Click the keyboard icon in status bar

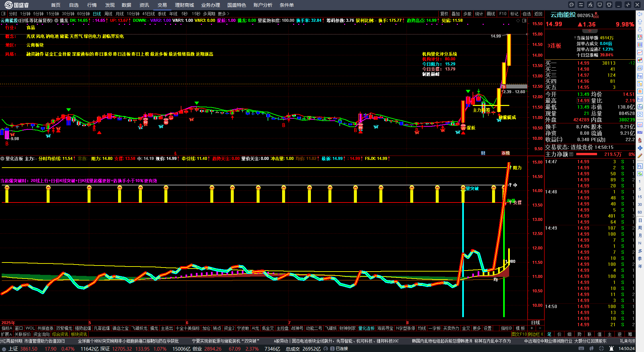click(x=581, y=349)
